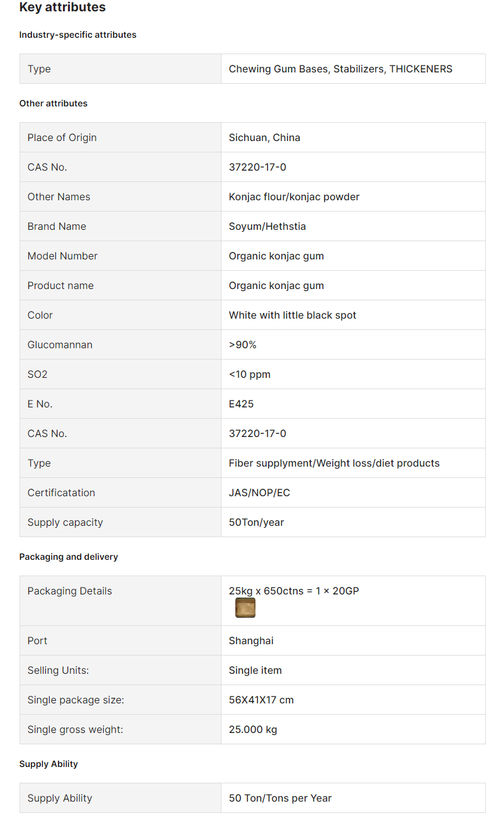
Task: Click the SO2 value <10 ppm
Action: coord(250,374)
